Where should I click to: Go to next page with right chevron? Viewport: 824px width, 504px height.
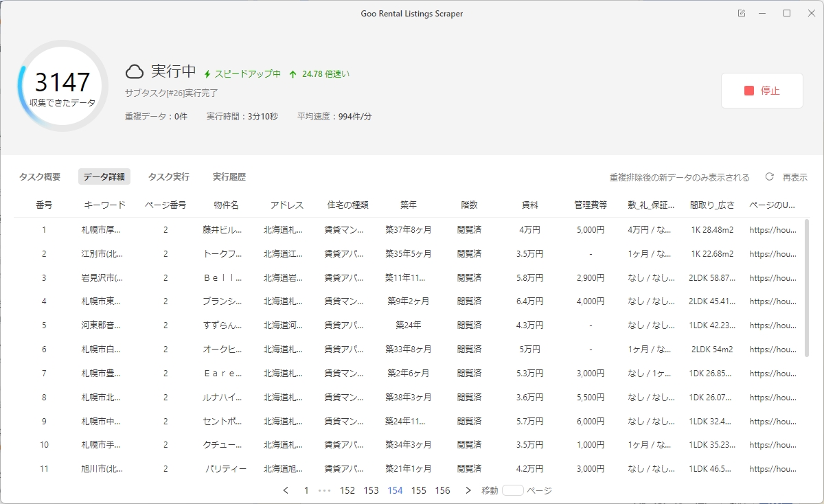coord(468,490)
